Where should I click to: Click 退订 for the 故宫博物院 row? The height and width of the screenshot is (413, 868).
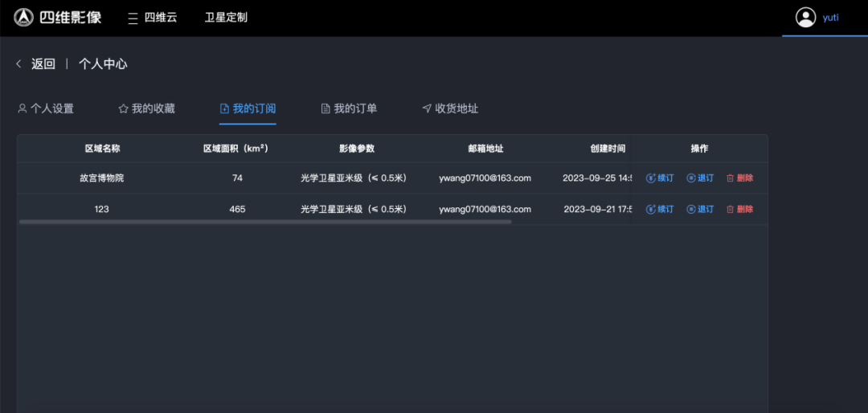[x=700, y=178]
